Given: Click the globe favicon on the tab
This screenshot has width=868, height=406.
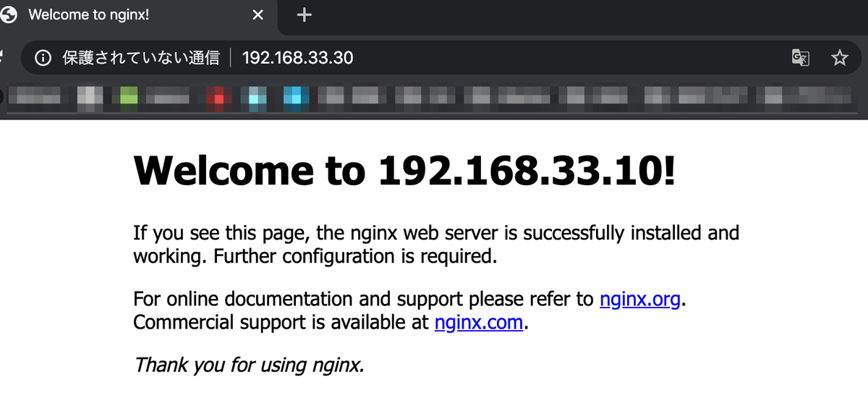Looking at the screenshot, I should coord(9,15).
